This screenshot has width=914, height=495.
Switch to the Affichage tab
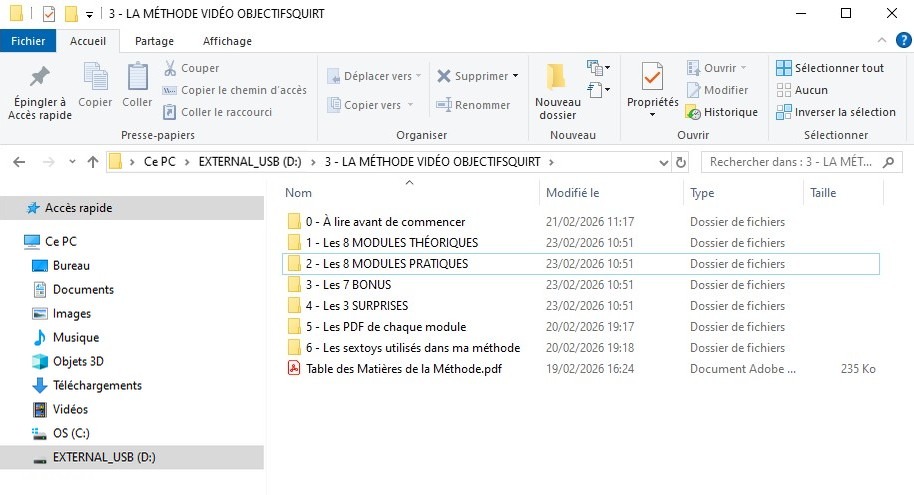pos(227,41)
